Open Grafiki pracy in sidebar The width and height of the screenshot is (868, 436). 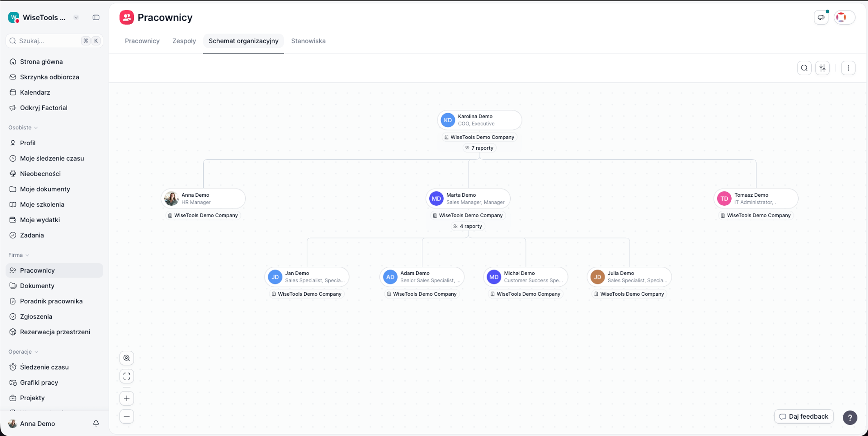(54, 382)
